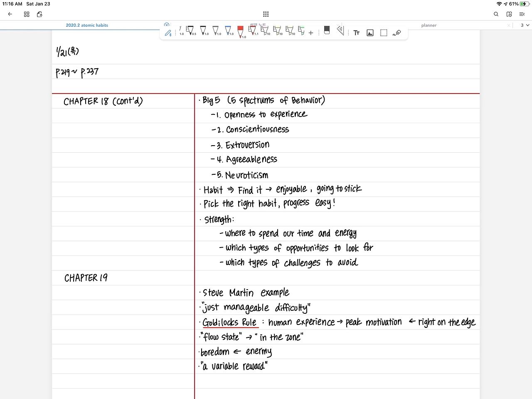The image size is (532, 399).
Task: Tap the 11:16 AM clock
Action: pos(12,4)
